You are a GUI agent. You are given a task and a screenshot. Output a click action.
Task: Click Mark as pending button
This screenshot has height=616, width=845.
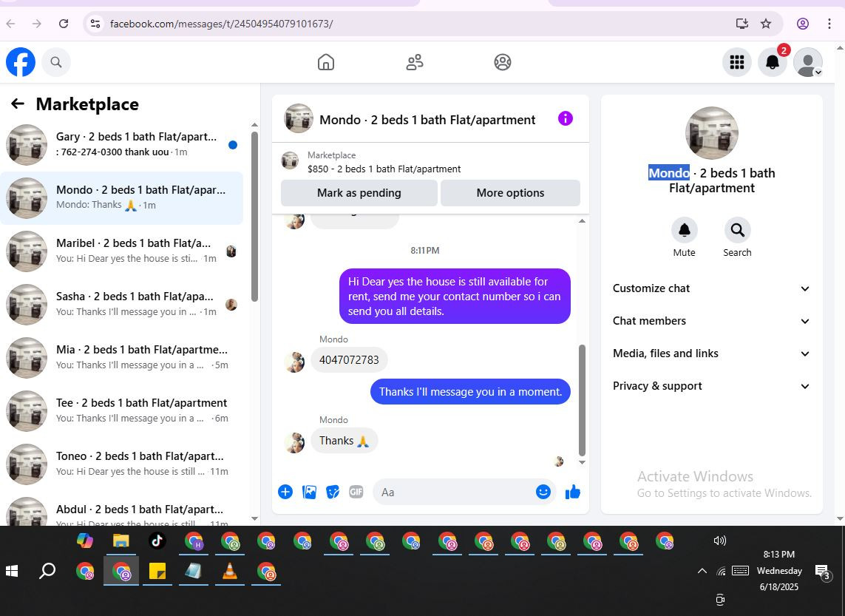pos(359,193)
